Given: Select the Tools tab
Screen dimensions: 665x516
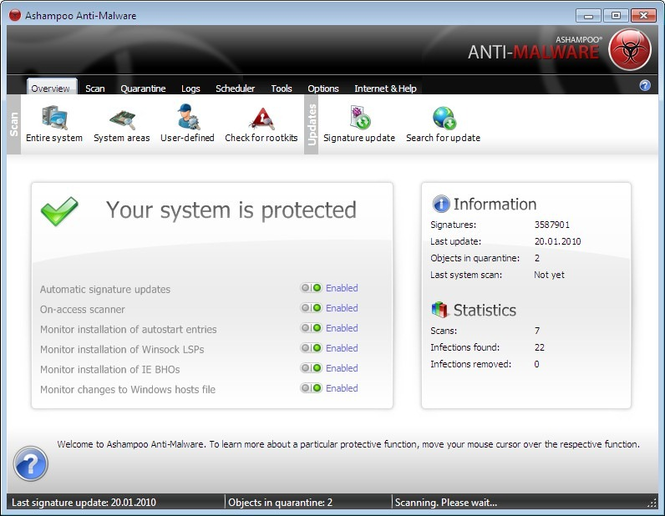Looking at the screenshot, I should pos(282,88).
